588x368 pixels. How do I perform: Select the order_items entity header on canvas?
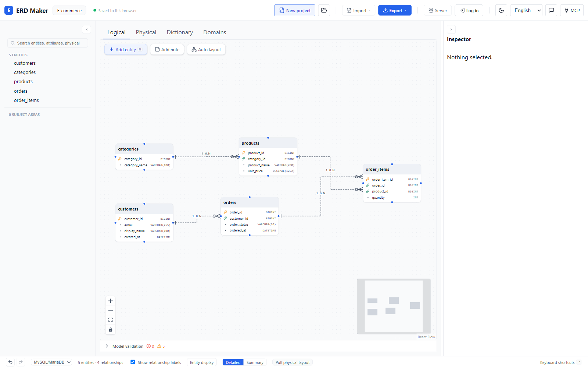[392, 169]
